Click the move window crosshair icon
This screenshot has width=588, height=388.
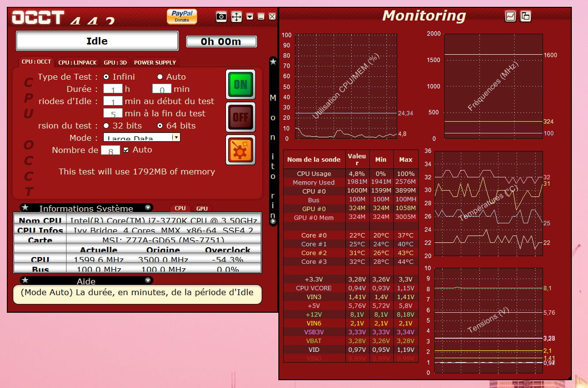click(236, 17)
